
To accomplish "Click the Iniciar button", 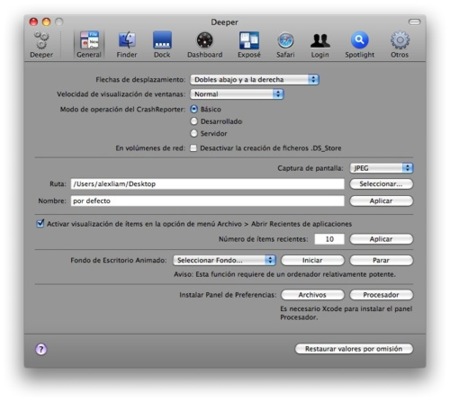I will point(312,260).
